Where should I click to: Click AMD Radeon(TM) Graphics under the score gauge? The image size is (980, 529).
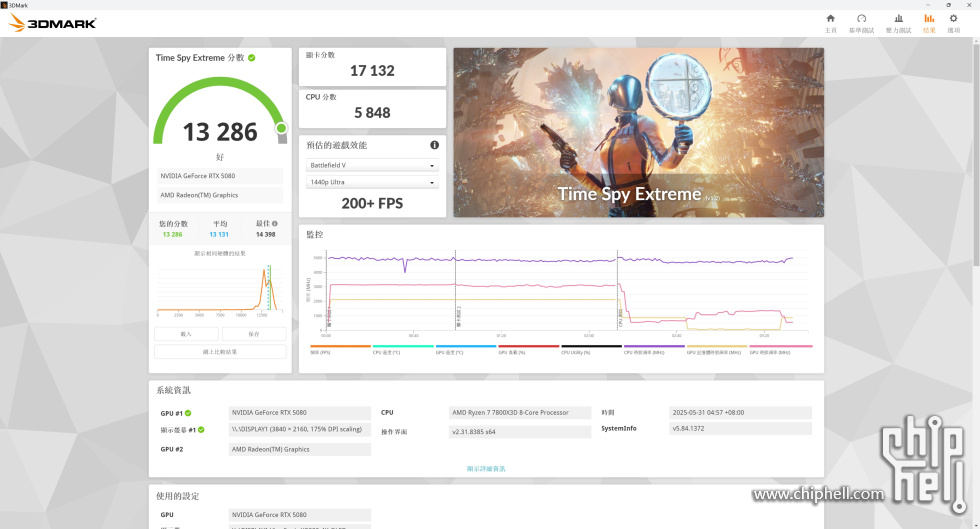tap(220, 195)
